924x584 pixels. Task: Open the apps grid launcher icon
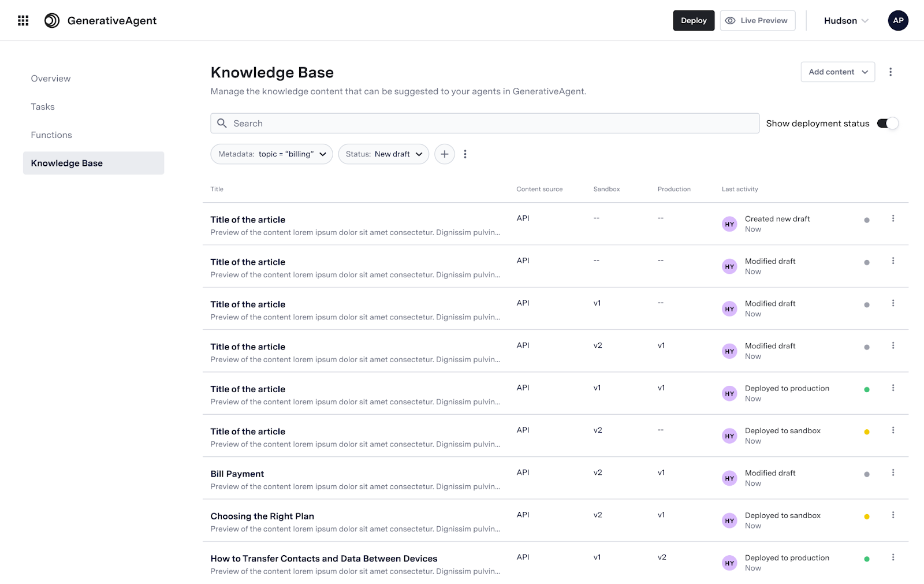23,21
